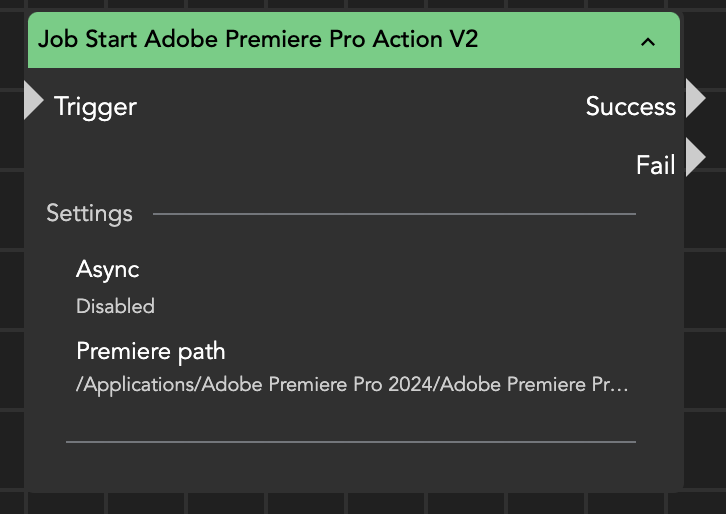The height and width of the screenshot is (514, 726).
Task: Click the Trigger input port arrow
Action: (33, 102)
